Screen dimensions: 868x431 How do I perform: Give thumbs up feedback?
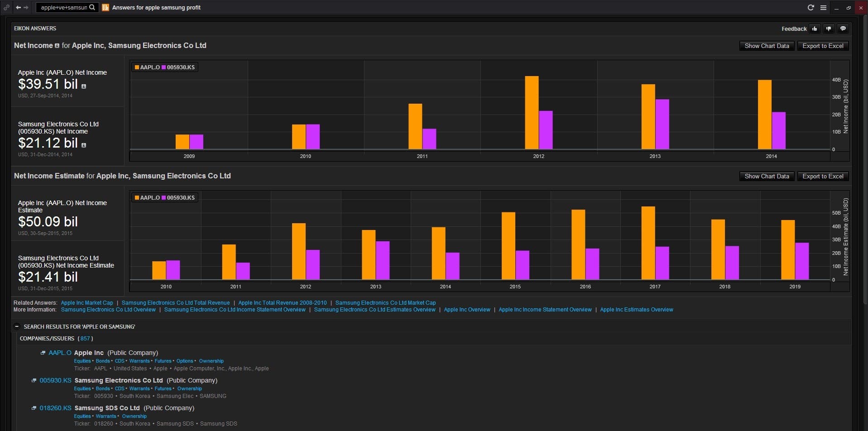click(x=815, y=29)
